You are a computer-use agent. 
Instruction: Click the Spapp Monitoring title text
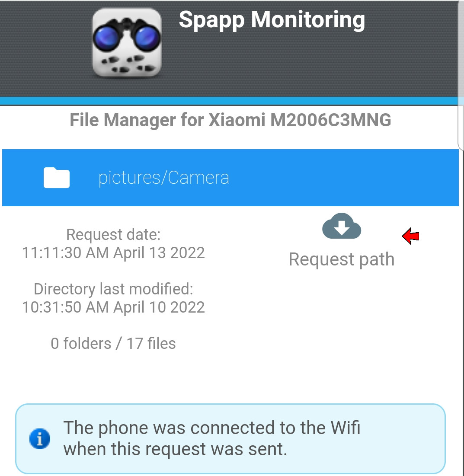272,20
